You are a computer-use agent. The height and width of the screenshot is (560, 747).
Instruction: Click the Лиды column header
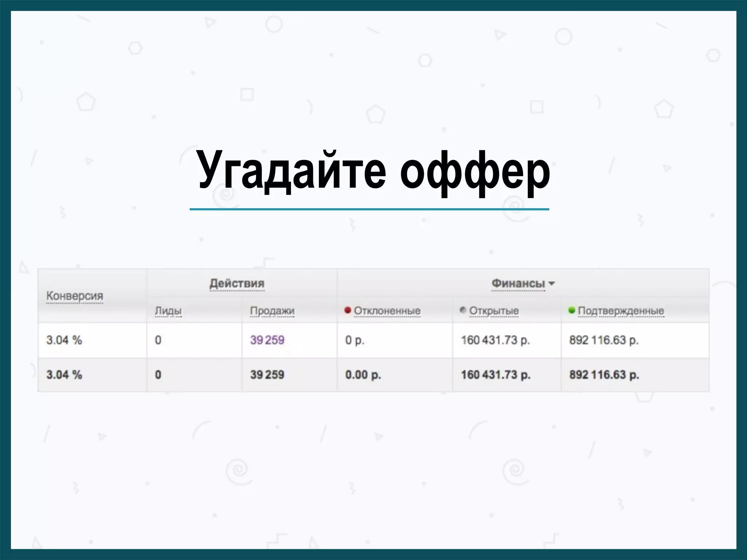168,311
